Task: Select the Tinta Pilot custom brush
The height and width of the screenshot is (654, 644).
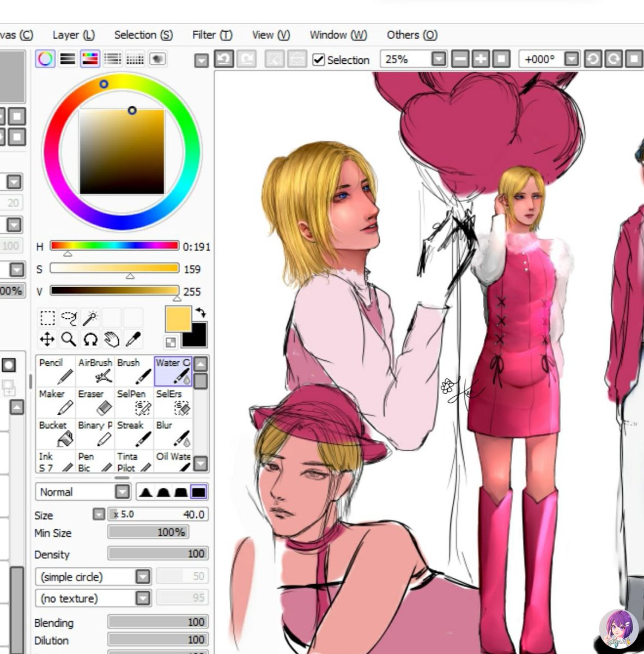Action: pyautogui.click(x=134, y=461)
